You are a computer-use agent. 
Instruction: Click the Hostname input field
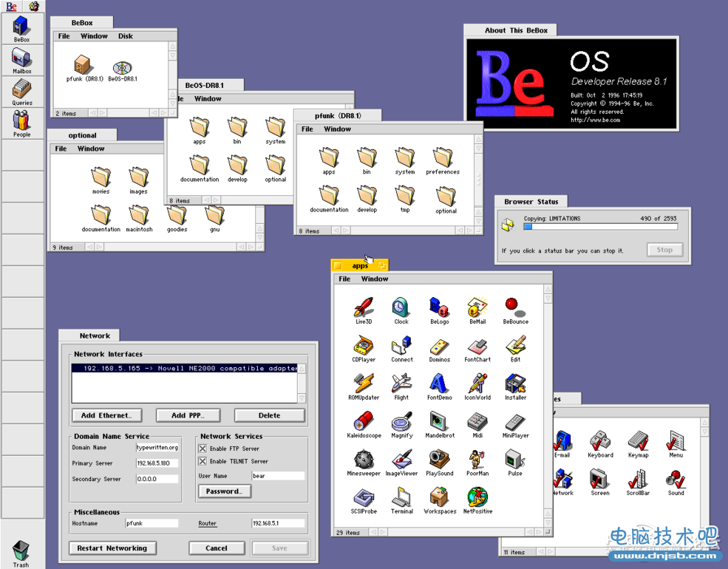[152, 523]
